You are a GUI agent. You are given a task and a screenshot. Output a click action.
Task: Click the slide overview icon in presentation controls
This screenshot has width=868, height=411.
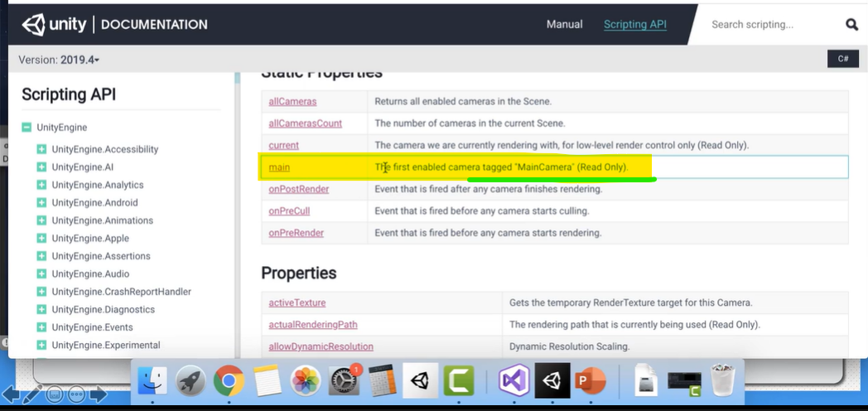[55, 394]
